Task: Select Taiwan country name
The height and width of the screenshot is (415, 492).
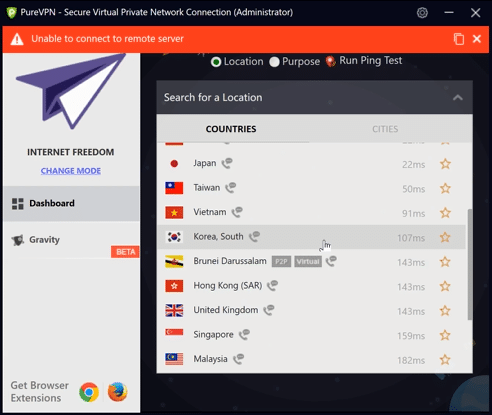Action: [207, 188]
